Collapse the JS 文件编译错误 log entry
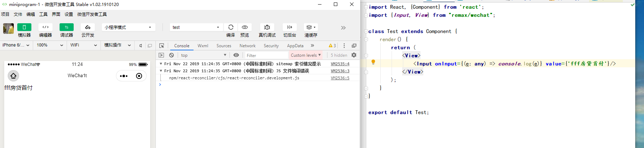 point(161,71)
